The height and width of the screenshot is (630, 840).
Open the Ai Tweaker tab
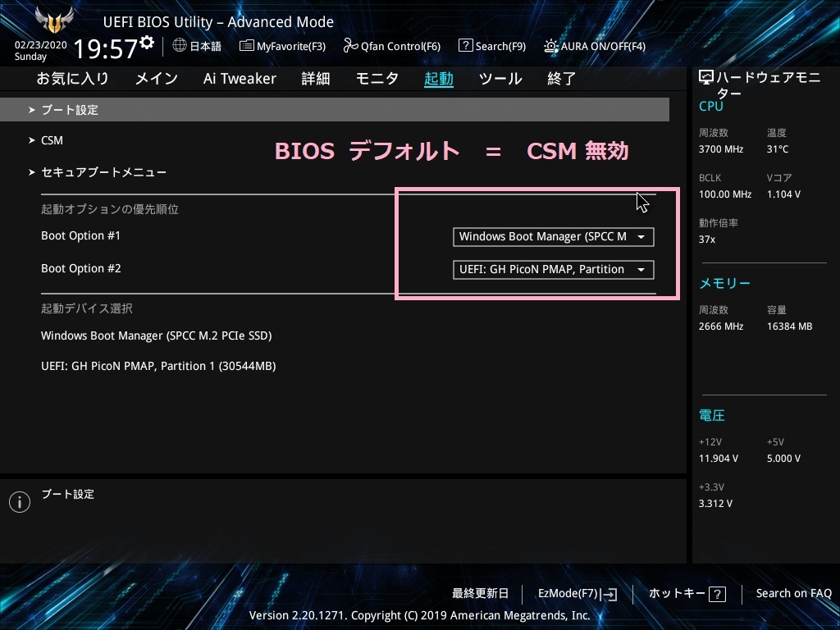click(x=240, y=79)
